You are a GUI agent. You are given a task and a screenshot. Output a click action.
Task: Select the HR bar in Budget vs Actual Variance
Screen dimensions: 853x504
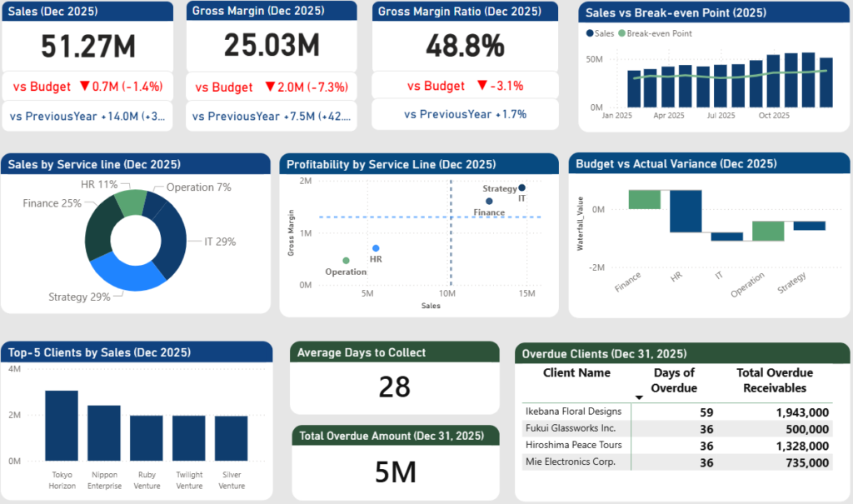coord(686,211)
